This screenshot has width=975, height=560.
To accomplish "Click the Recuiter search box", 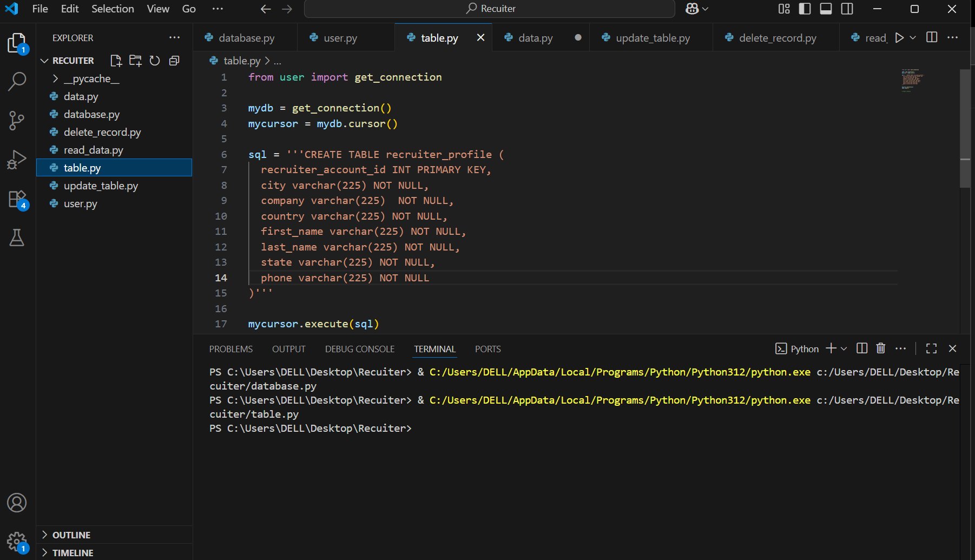I will point(489,9).
